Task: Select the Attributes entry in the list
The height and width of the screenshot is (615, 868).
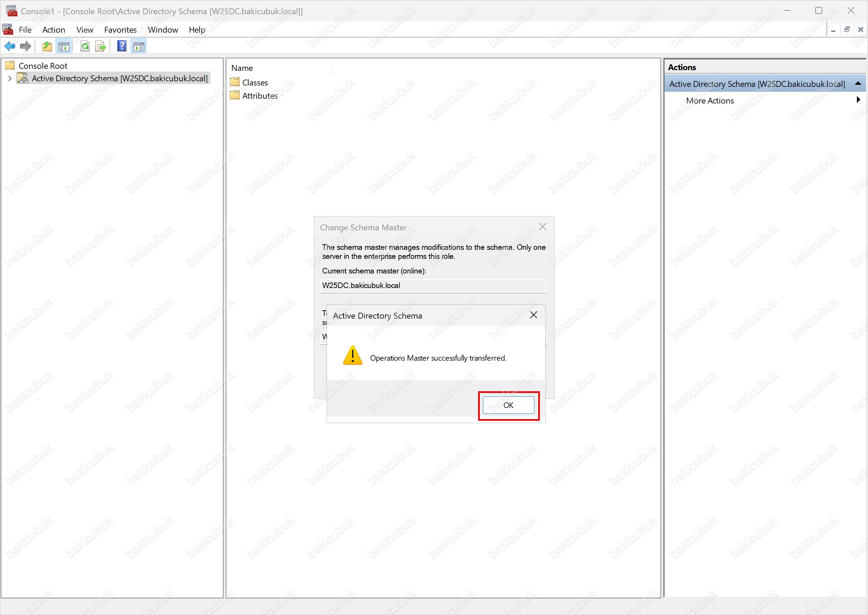Action: coord(260,96)
